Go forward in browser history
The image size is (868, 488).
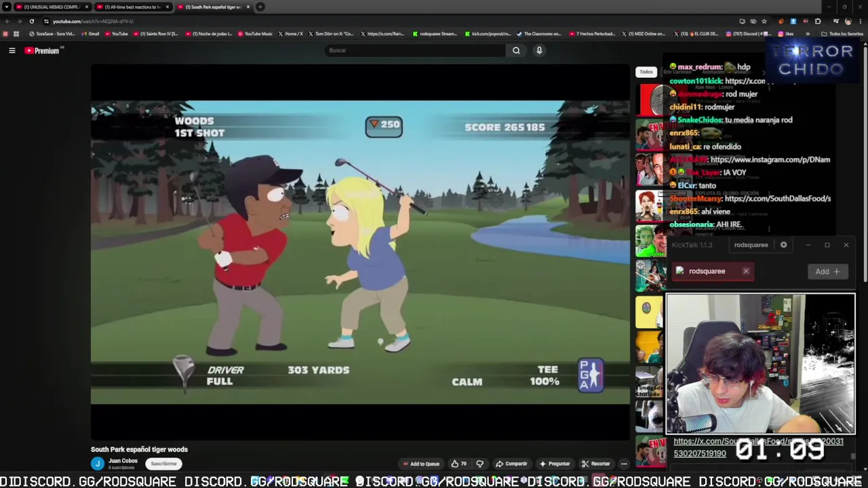point(19,21)
